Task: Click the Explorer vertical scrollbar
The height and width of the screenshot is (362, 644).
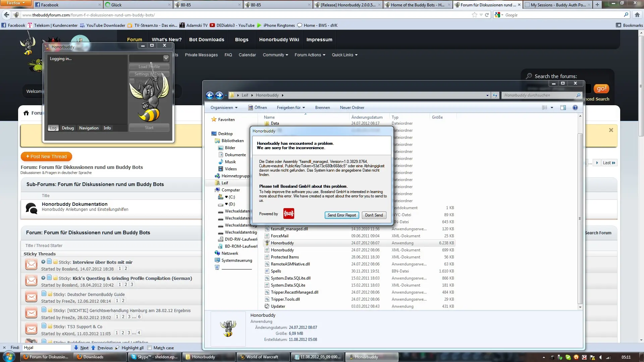Action: (580, 218)
